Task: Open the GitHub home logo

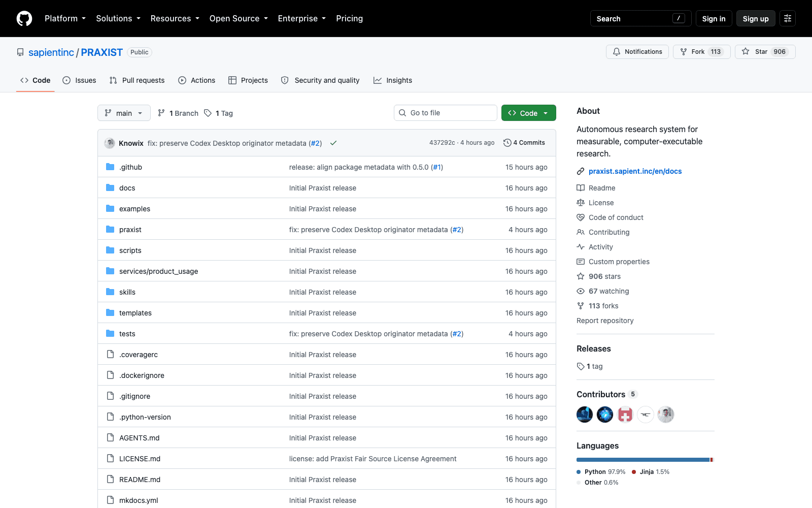Action: (24, 18)
